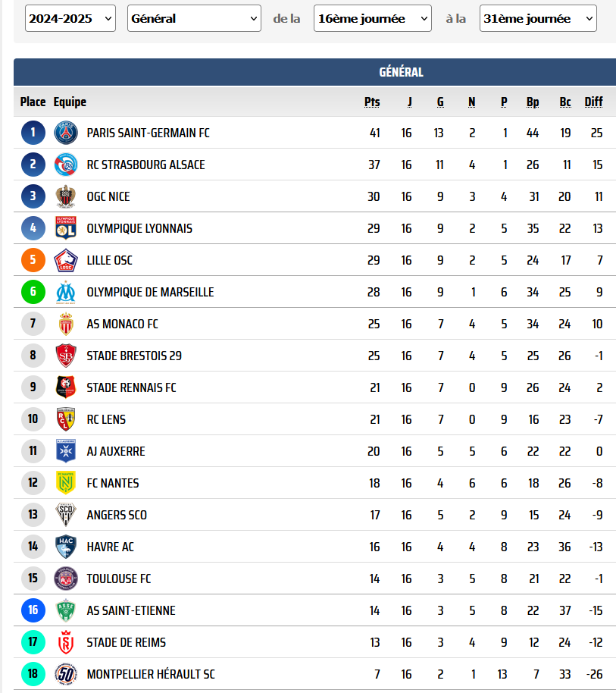The width and height of the screenshot is (616, 693).
Task: Click the Montpellier Hérault SC logo
Action: 66,673
